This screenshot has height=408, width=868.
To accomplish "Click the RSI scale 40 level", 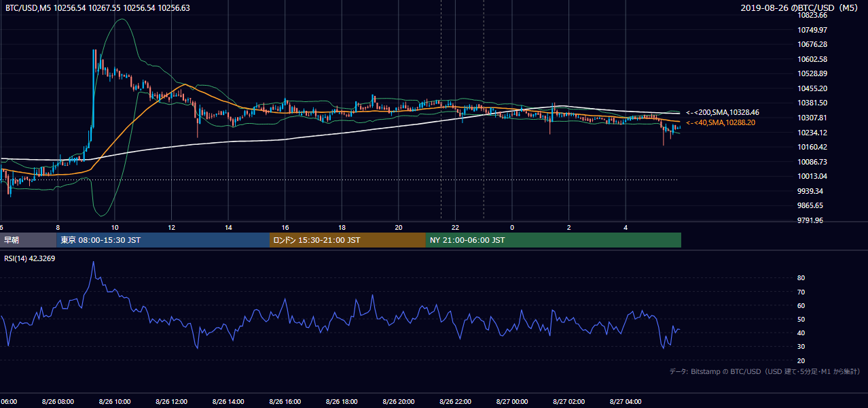I will 801,333.
